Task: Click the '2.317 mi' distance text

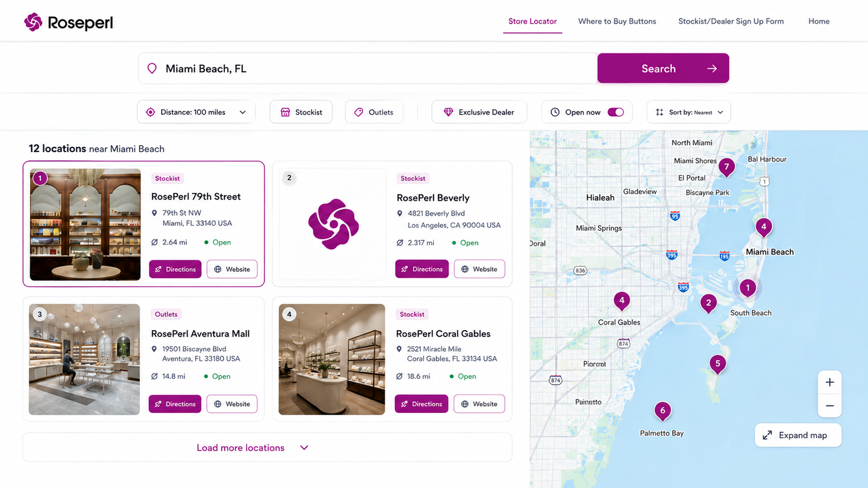Action: 421,243
